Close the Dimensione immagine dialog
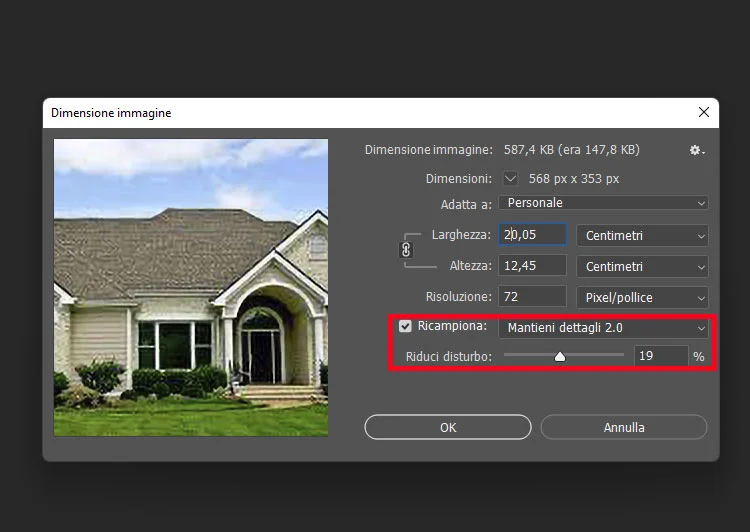750x532 pixels. coord(703,112)
